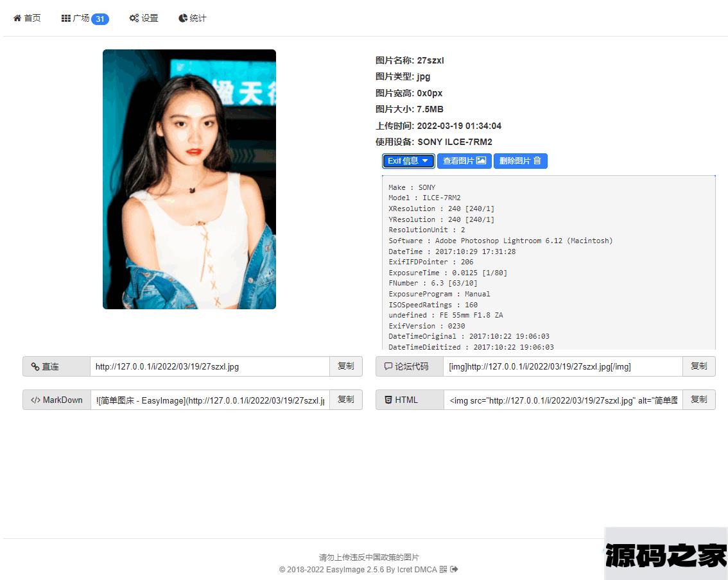Click the 查看图片 view image button
Screen dimensions: 728x580
point(464,161)
